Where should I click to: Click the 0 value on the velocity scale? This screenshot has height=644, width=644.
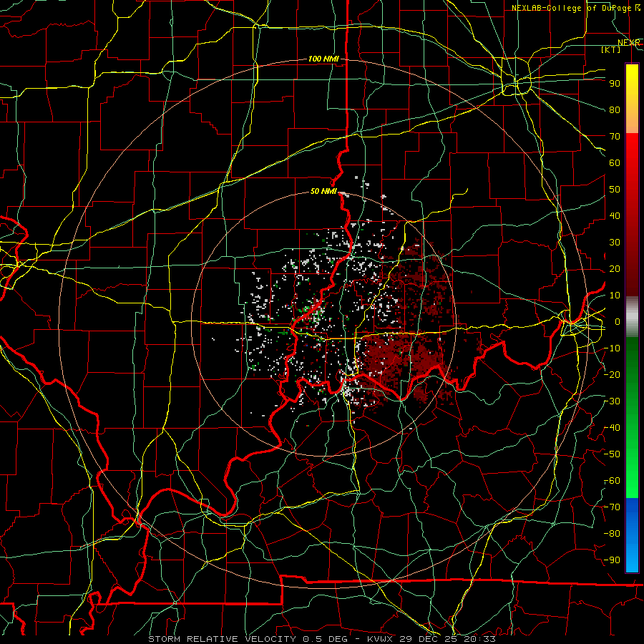[x=618, y=321]
